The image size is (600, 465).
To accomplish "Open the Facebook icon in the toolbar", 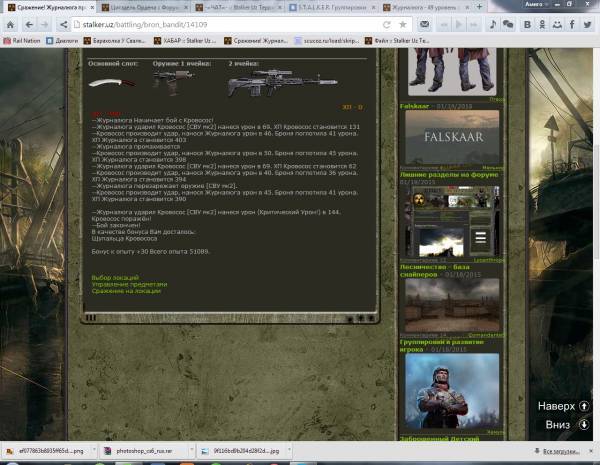I will (x=572, y=25).
